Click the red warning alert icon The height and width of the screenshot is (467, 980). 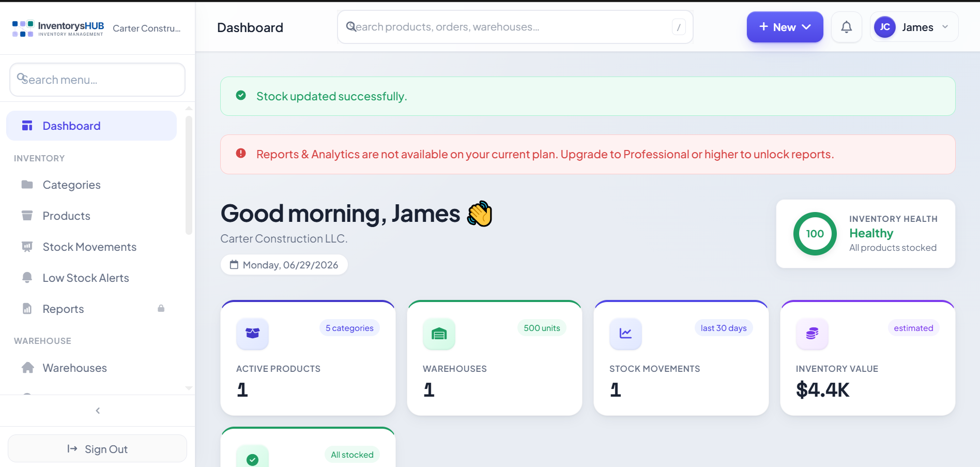coord(241,154)
